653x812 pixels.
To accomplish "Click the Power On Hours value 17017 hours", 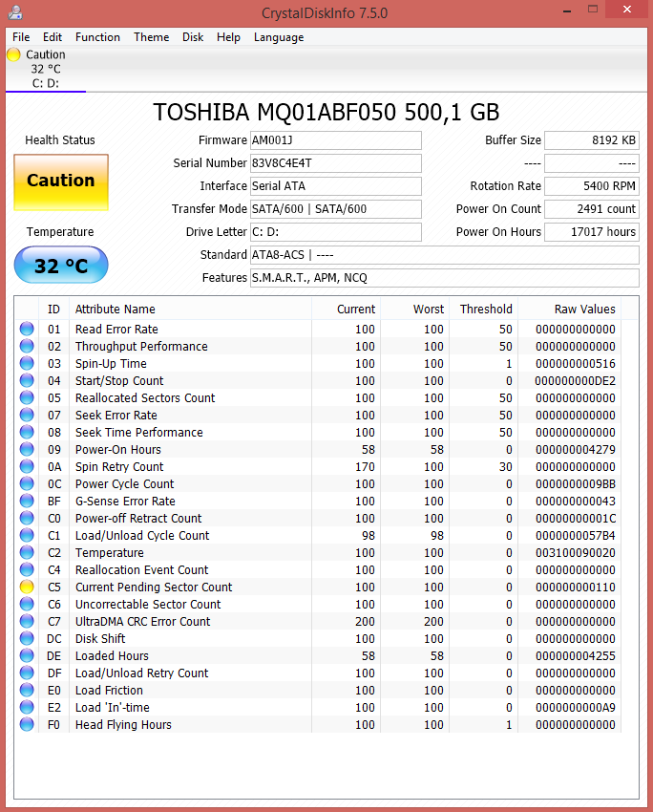I will pyautogui.click(x=592, y=231).
